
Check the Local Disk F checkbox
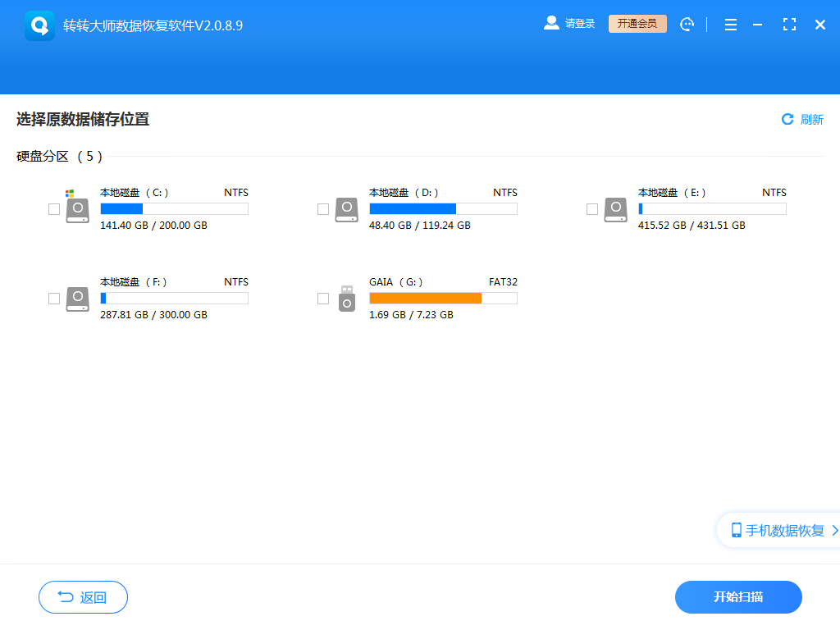(x=54, y=299)
